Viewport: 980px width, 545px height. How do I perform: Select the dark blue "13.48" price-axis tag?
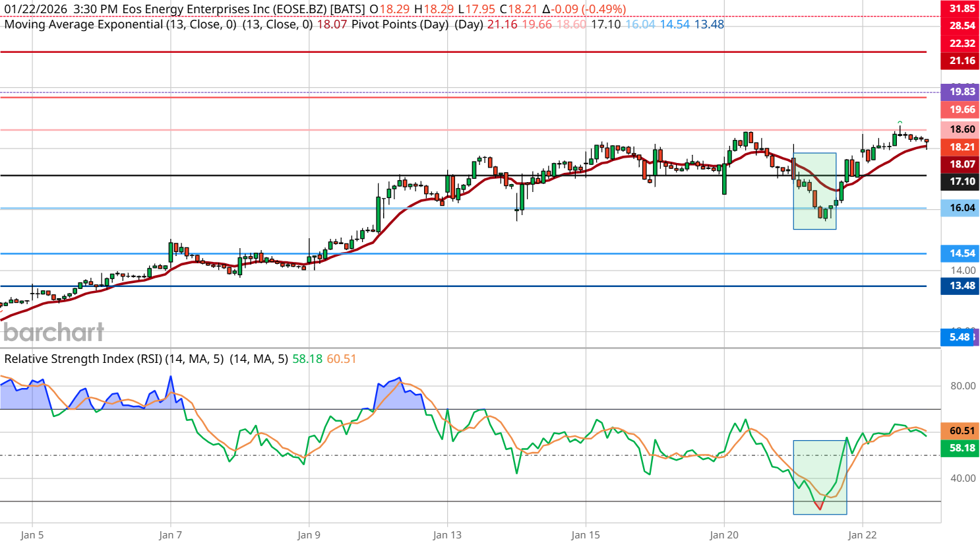(960, 286)
